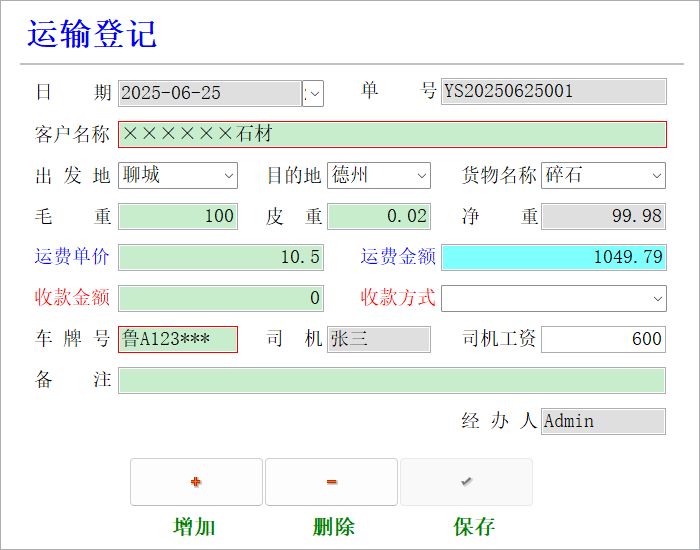Click the orange minus delete icon
The height and width of the screenshot is (550, 700).
pos(331,482)
